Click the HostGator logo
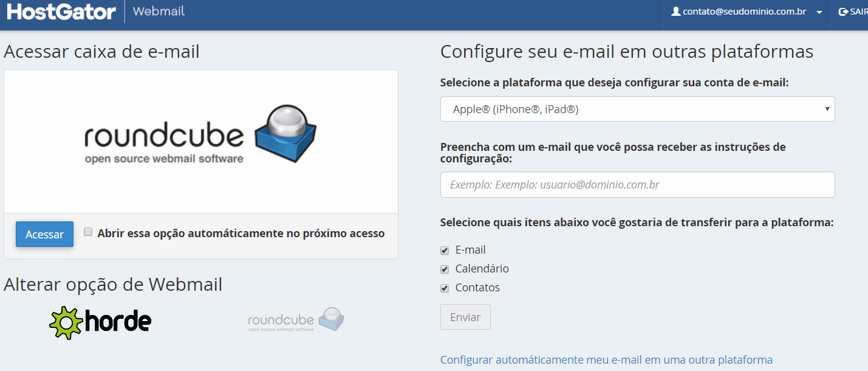 [x=61, y=11]
